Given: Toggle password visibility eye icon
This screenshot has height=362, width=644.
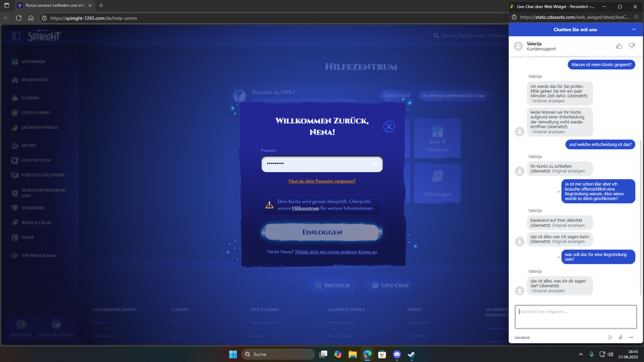Looking at the screenshot, I should tap(375, 164).
